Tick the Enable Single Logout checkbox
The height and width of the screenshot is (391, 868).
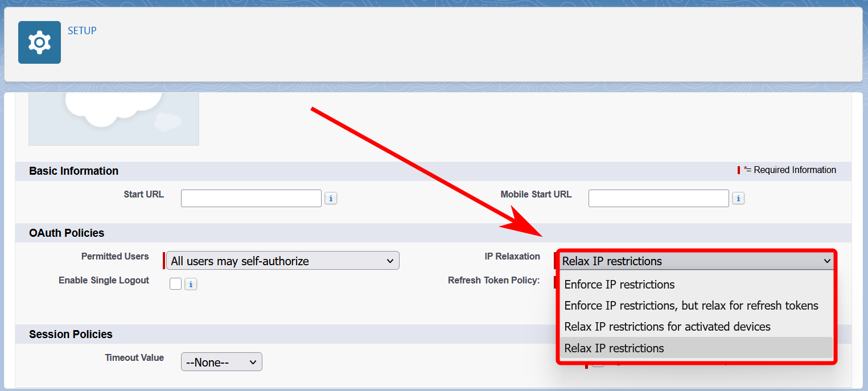pos(175,283)
